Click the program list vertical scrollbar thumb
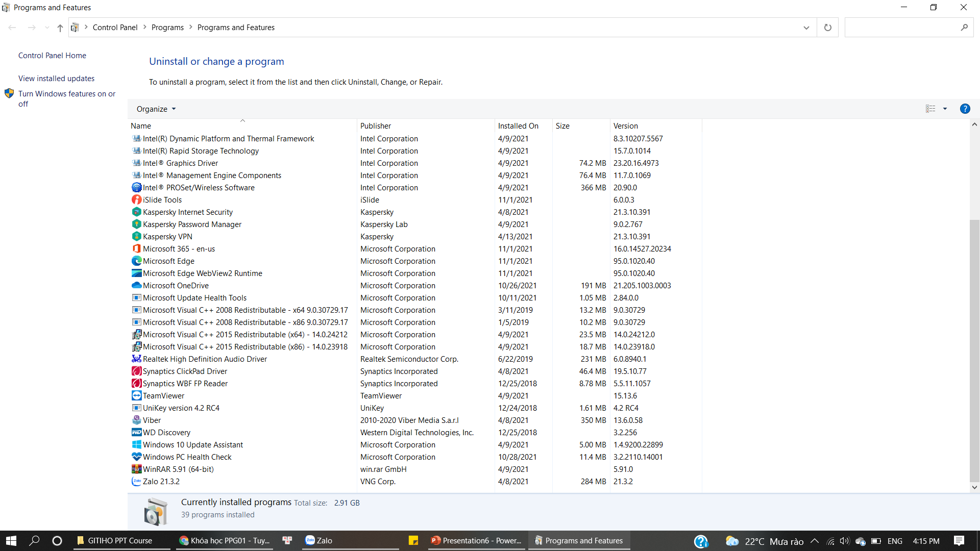 coord(974,350)
